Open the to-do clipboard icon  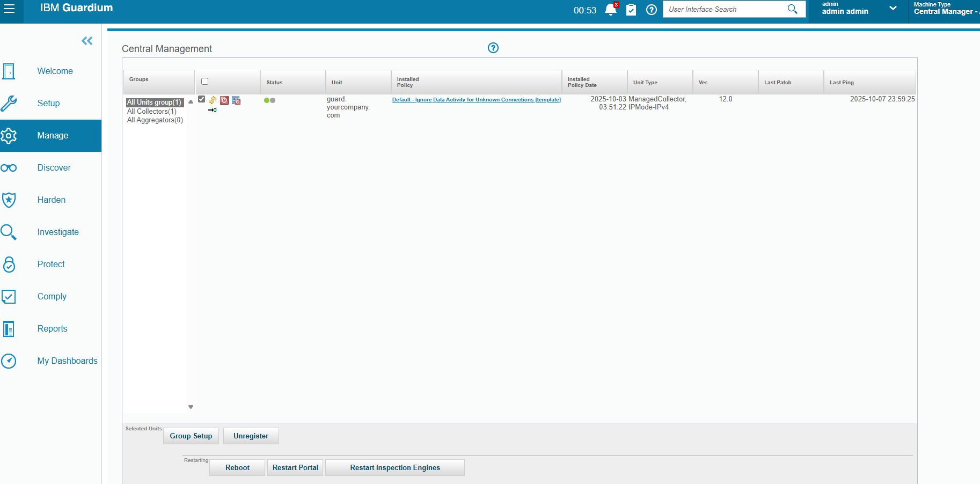[631, 10]
